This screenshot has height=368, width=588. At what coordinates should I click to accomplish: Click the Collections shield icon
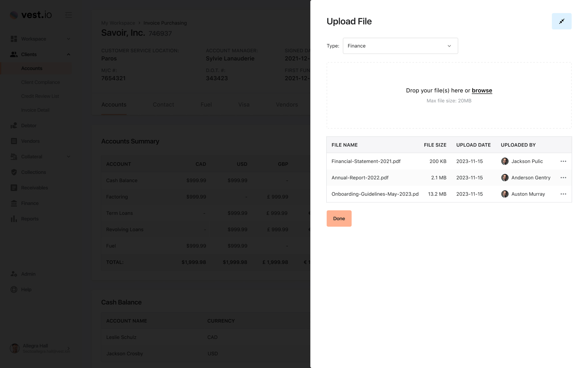(x=14, y=172)
